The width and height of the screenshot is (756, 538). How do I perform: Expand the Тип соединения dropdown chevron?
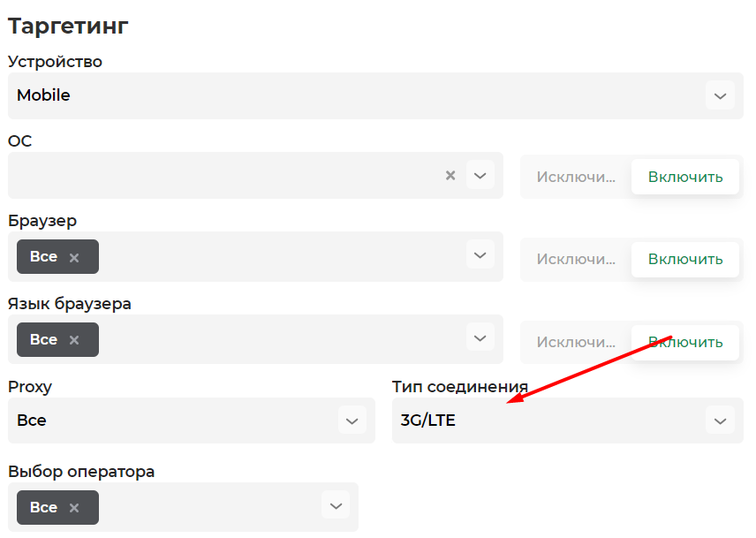click(720, 421)
